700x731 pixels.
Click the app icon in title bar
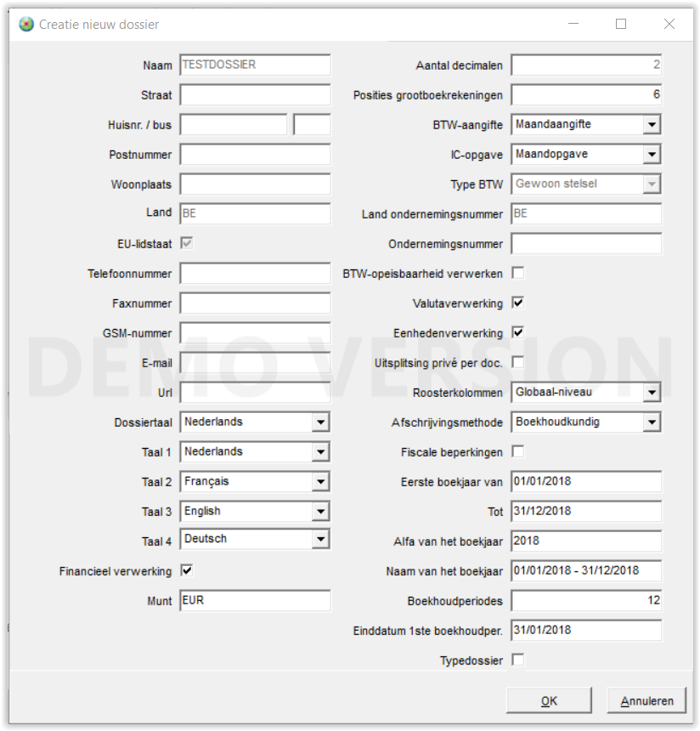(26, 25)
